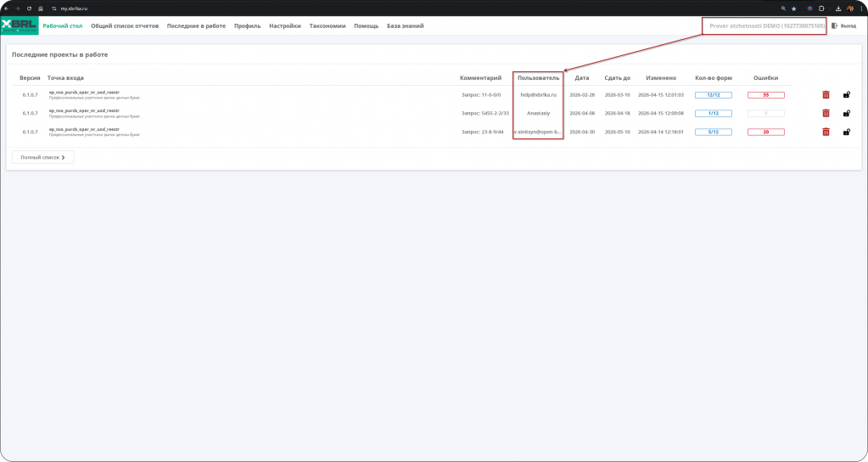The height and width of the screenshot is (462, 868).
Task: Bookmark this page with the star
Action: coord(794,8)
